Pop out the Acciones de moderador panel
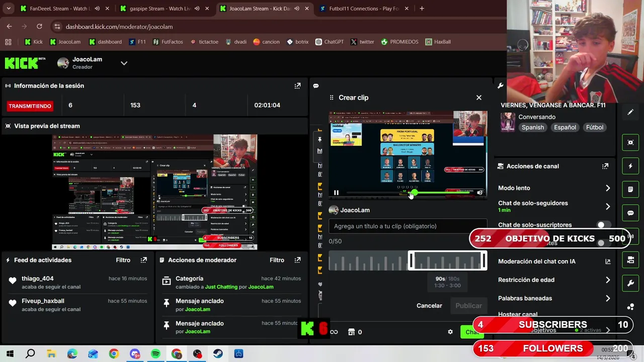644x362 pixels. tap(297, 260)
